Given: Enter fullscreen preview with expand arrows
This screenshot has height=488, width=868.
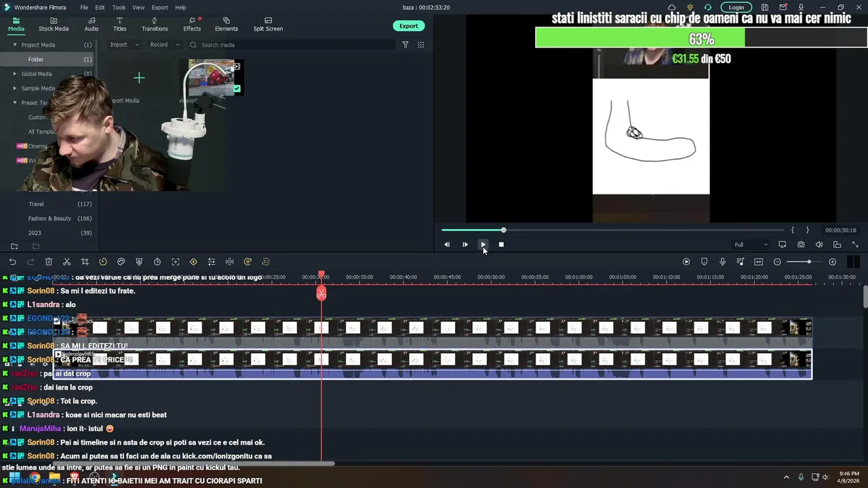Looking at the screenshot, I should tap(855, 245).
